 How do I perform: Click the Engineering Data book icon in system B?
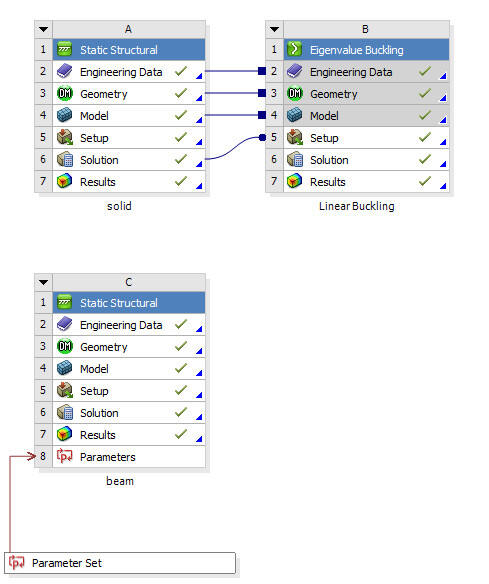click(x=295, y=71)
